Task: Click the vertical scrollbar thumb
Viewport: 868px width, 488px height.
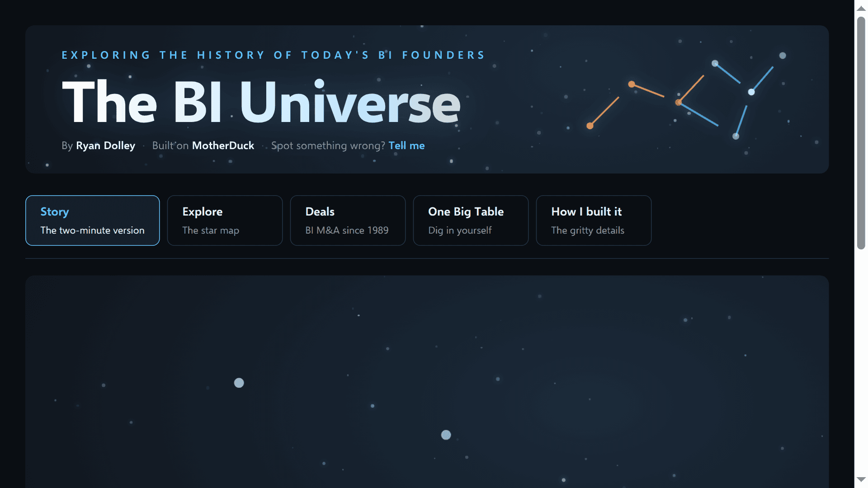Action: 861,133
